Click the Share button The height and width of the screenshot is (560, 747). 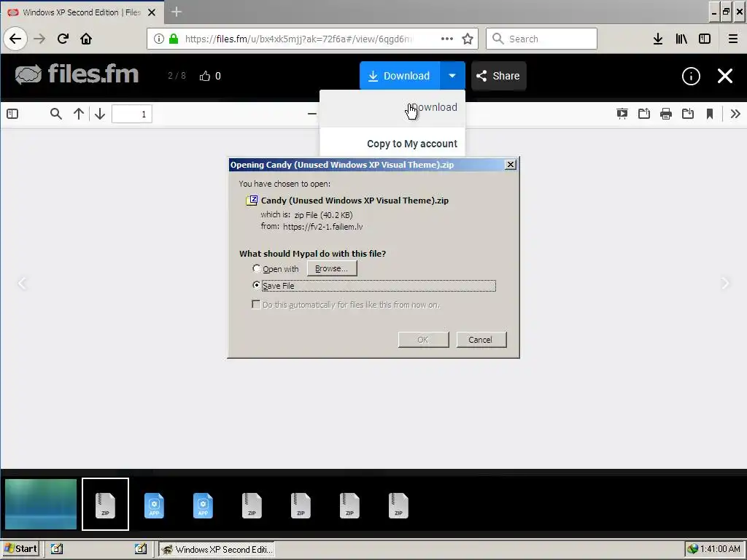pos(498,76)
